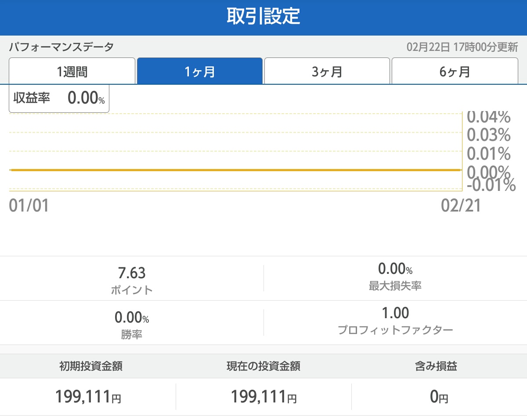527x420 pixels.
Task: Switch to the 1週間 tab
Action: (72, 71)
